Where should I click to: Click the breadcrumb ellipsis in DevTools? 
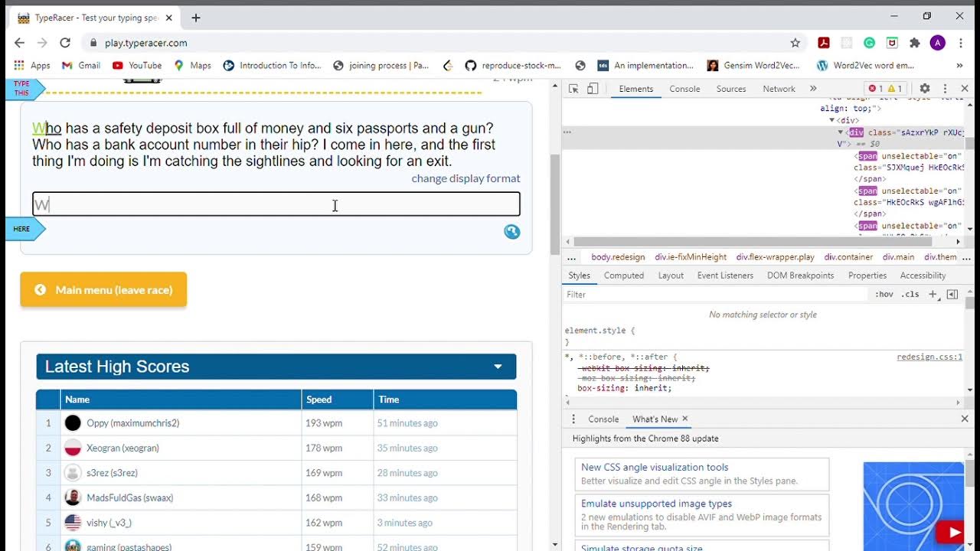(x=571, y=257)
